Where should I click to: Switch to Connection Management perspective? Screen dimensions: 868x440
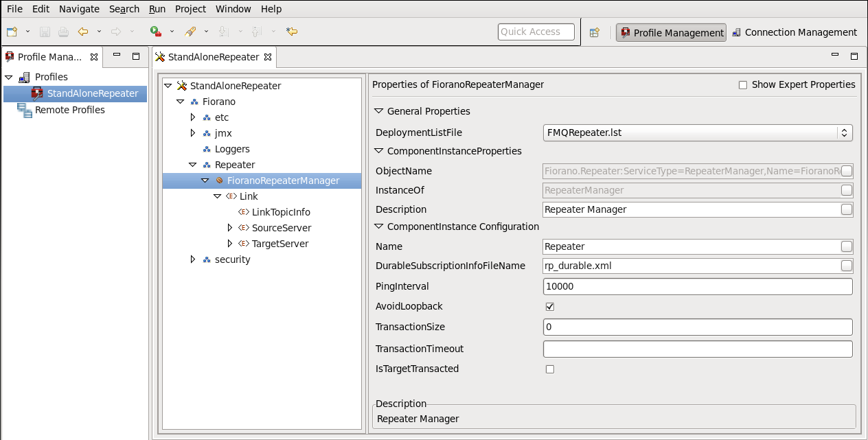pos(795,32)
